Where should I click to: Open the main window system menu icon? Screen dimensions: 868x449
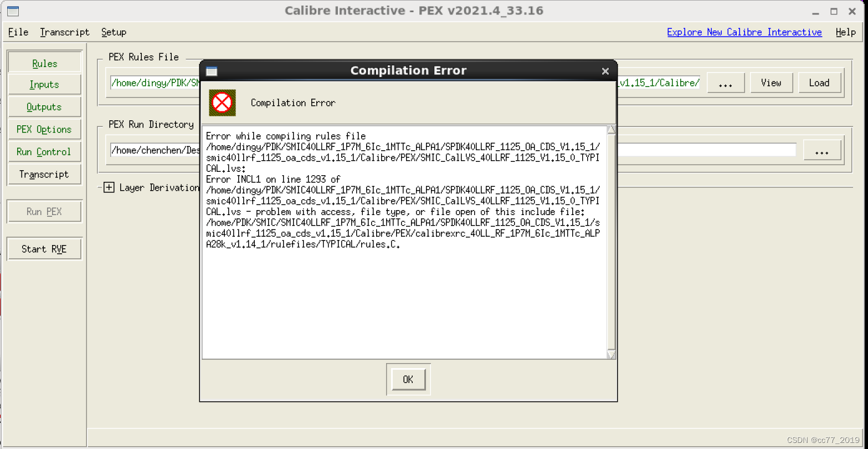point(13,11)
